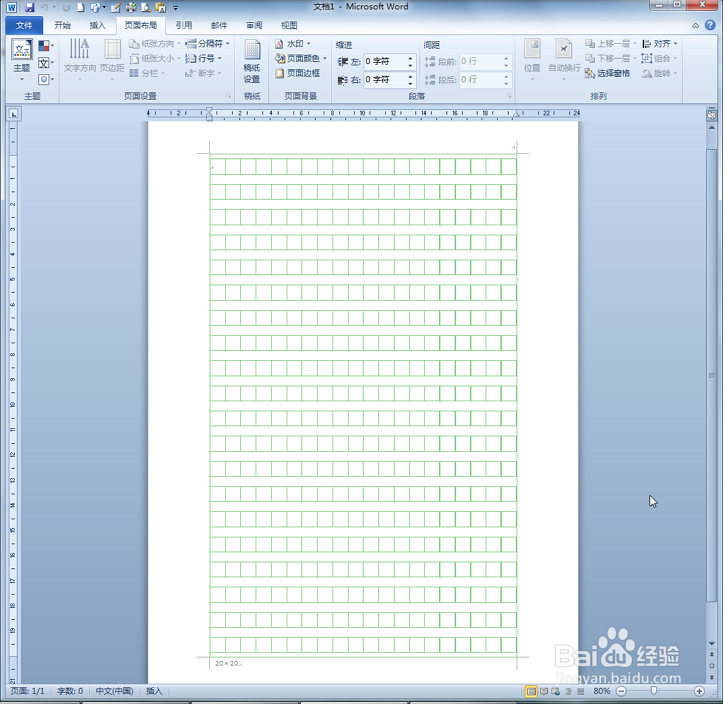Click 页面: 1/1 page indicator
The image size is (723, 704).
pyautogui.click(x=27, y=691)
